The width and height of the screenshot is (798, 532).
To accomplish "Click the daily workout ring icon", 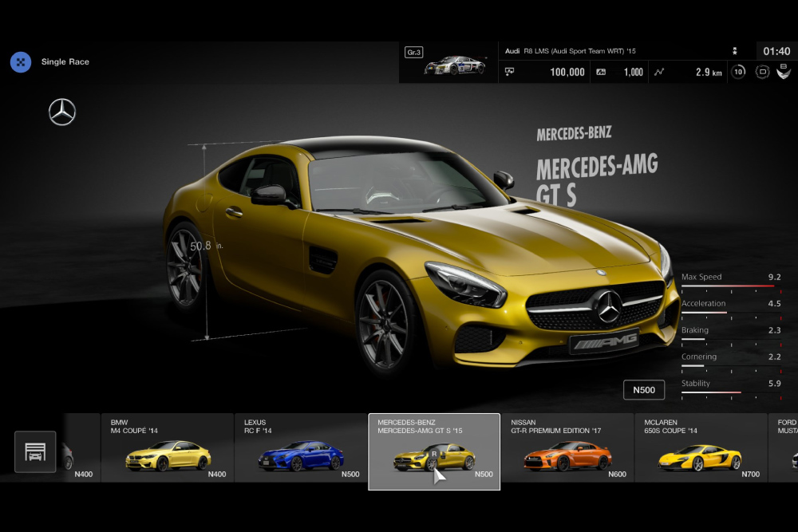I will pos(762,72).
